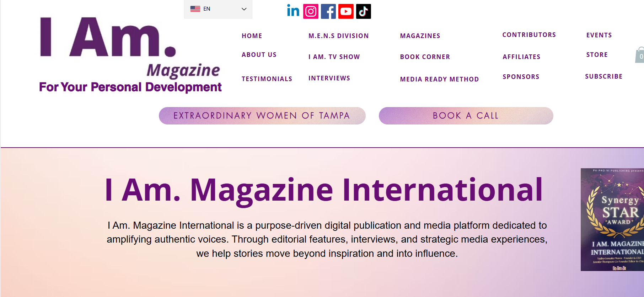Image resolution: width=644 pixels, height=297 pixels.
Task: Click the Extraordinary Women of Tampa button
Action: pyautogui.click(x=262, y=116)
